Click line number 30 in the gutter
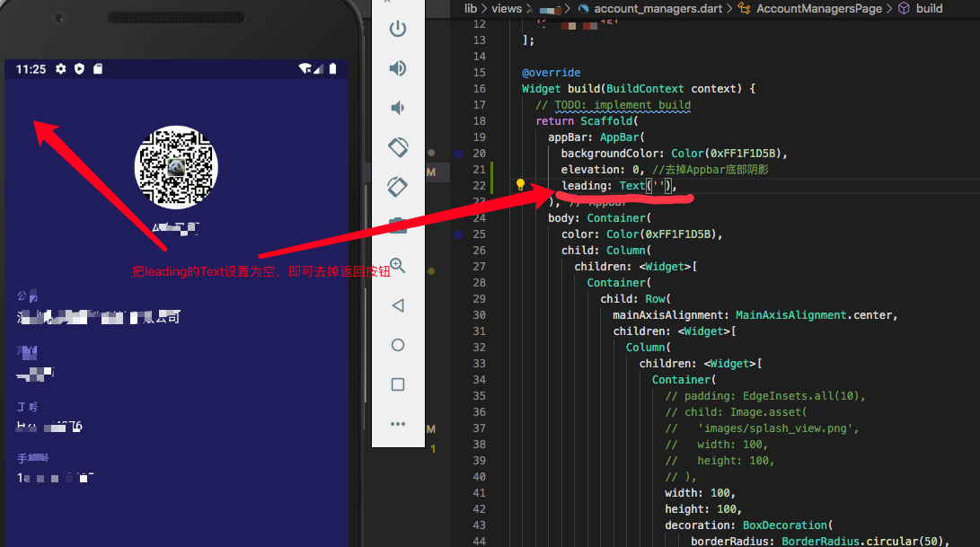 tap(480, 315)
